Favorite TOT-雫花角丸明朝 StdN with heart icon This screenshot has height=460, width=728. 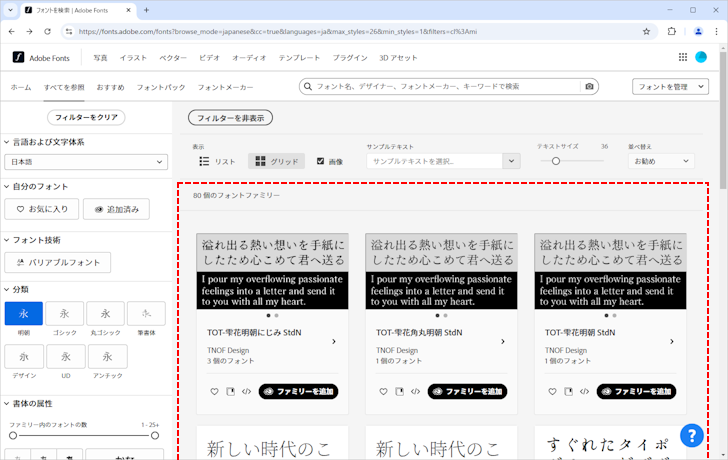pyautogui.click(x=383, y=391)
